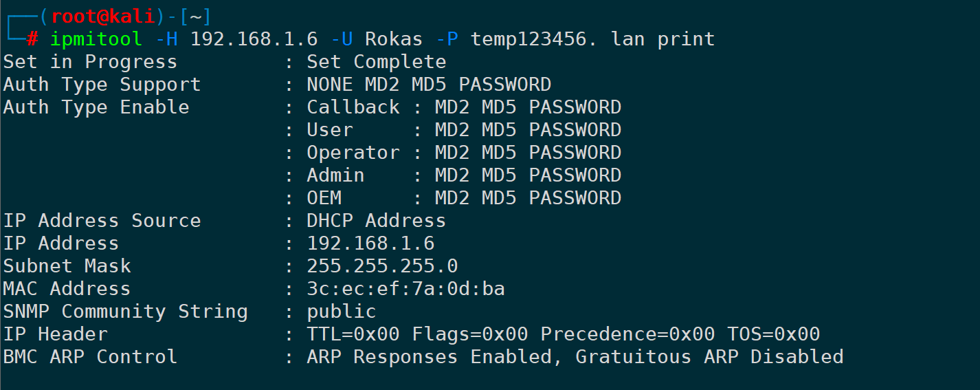Click the 'lan print' command argument
The height and width of the screenshot is (390, 980).
(x=662, y=39)
